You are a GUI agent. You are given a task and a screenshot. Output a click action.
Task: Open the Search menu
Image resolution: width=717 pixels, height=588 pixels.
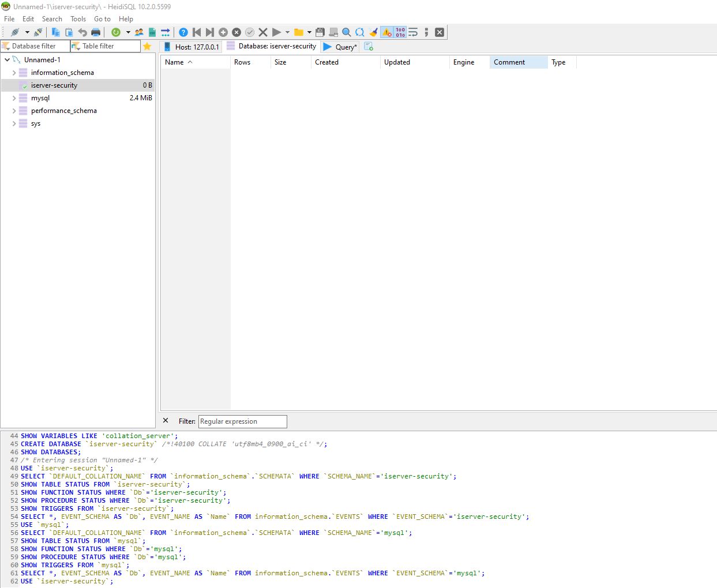point(52,19)
